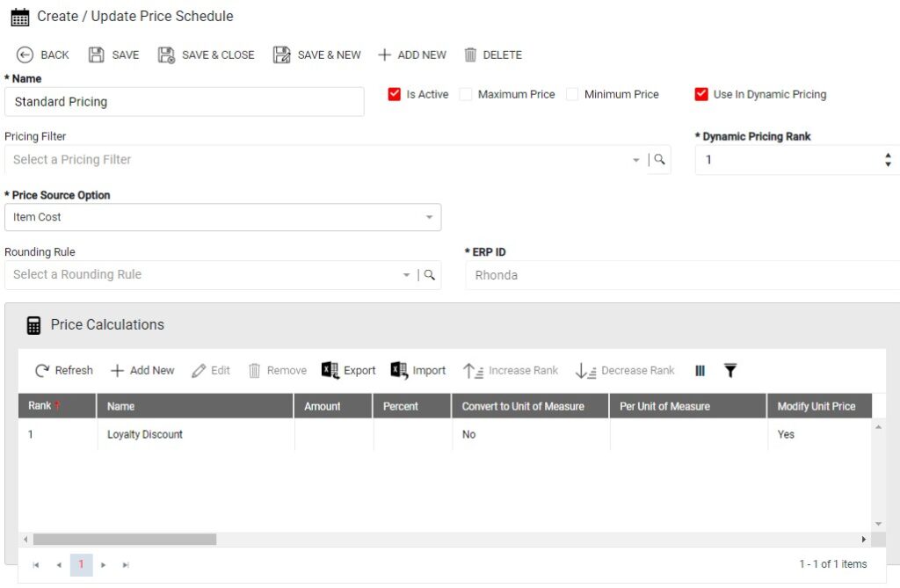
Task: Click the Rounding Rule search magnifier icon
Action: [x=429, y=275]
